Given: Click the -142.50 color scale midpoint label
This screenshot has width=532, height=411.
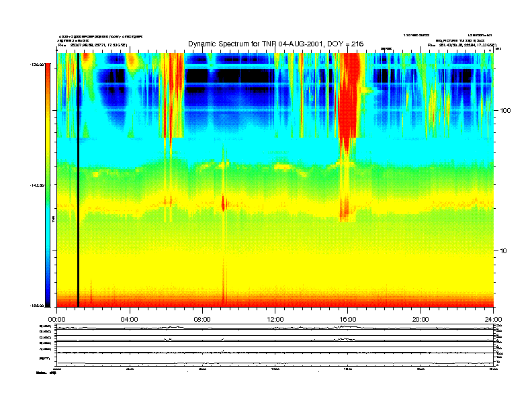Looking at the screenshot, I should 36,185.
